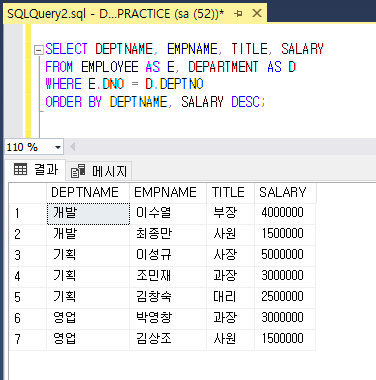This screenshot has height=380, width=376.
Task: Click the 김창숙 employee name cell
Action: click(168, 298)
